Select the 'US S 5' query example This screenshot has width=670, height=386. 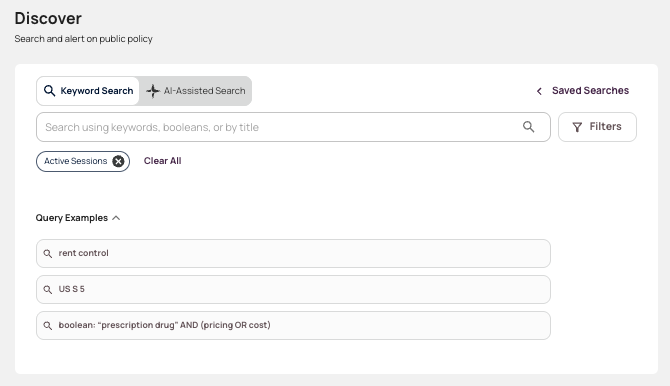[293, 289]
